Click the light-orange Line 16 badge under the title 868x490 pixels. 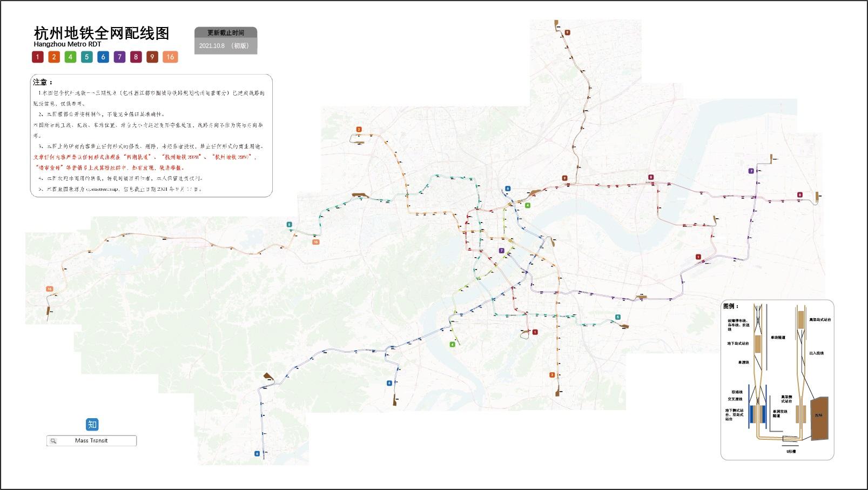170,57
